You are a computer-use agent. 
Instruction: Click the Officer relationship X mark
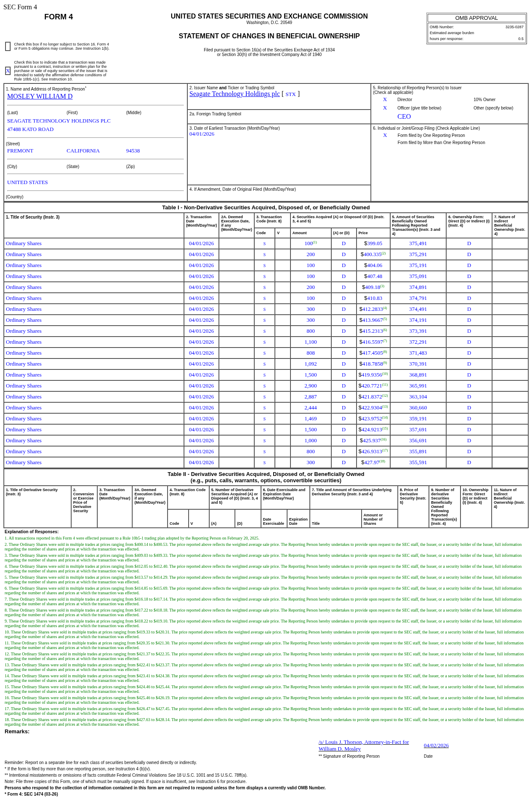[x=385, y=108]
